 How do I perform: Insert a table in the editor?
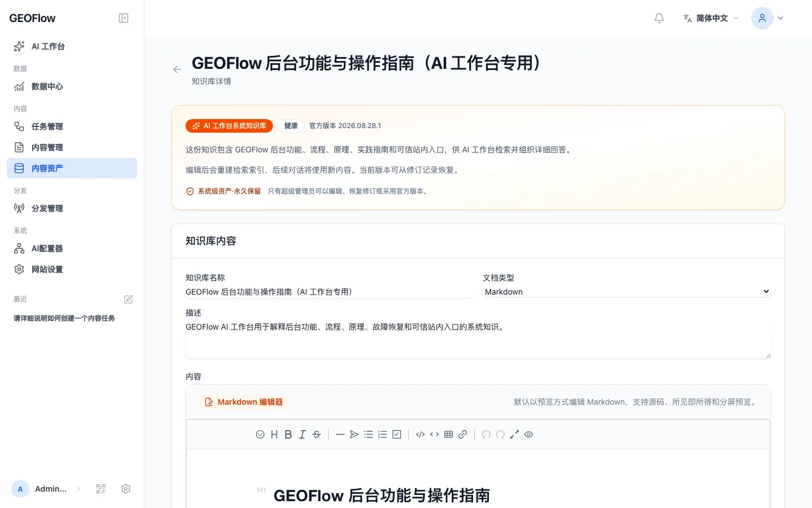point(448,435)
